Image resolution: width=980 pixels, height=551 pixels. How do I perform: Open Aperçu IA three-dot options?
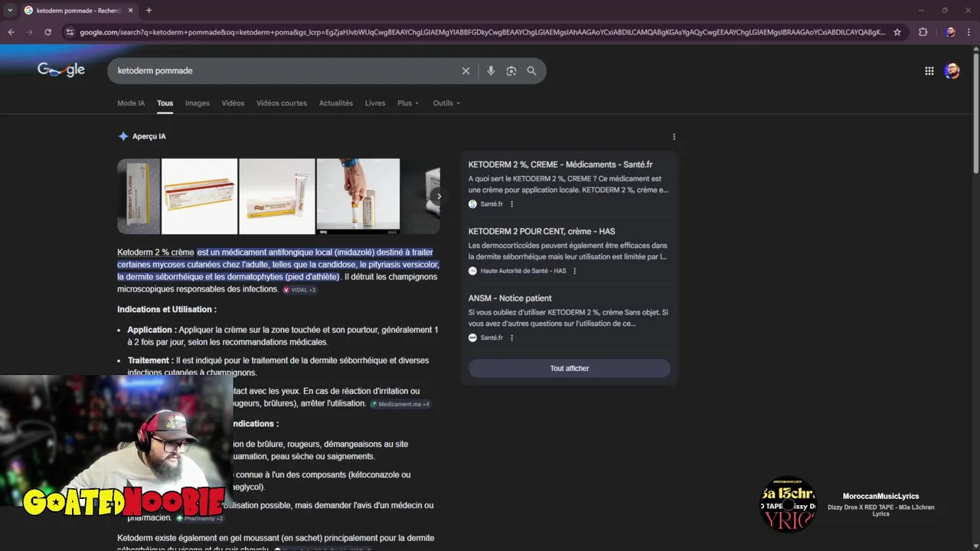tap(674, 137)
